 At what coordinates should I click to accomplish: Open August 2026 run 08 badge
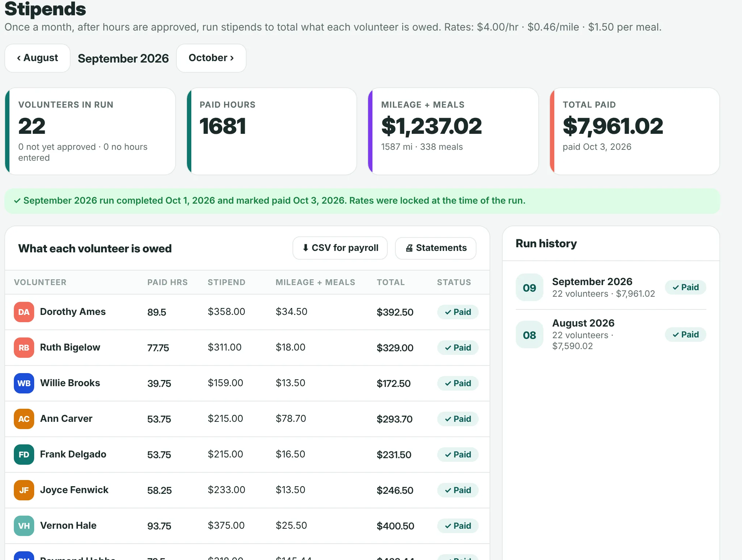coord(530,335)
